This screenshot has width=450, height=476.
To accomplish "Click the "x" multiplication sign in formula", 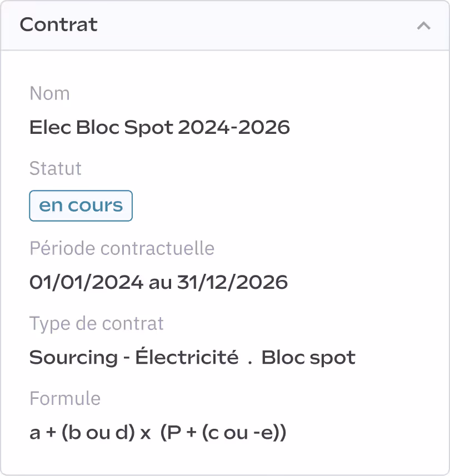I will [146, 434].
